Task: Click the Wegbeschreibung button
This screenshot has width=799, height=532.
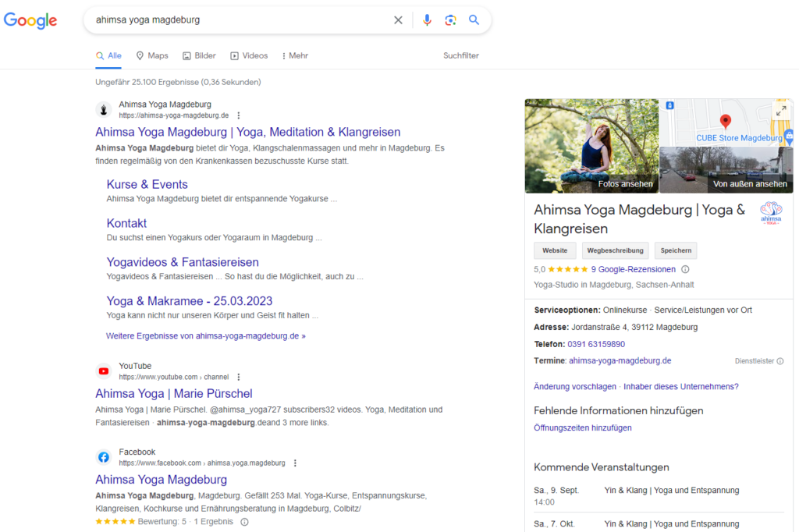Action: (x=615, y=250)
